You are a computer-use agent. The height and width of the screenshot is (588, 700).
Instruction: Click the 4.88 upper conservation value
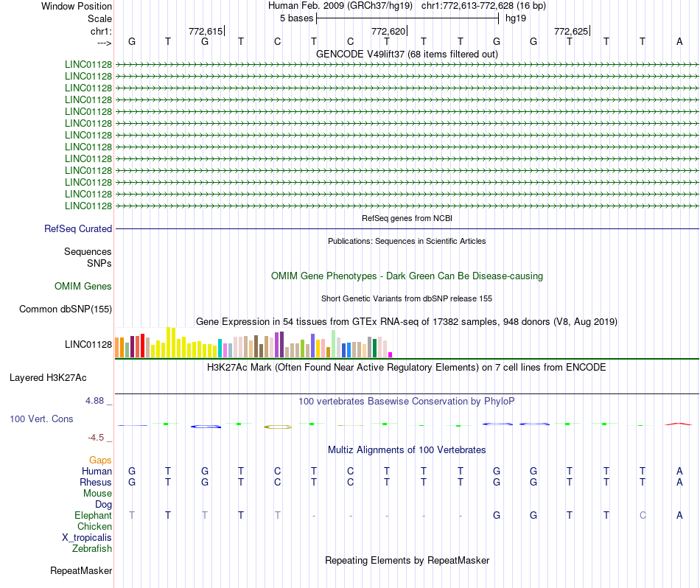(x=94, y=401)
